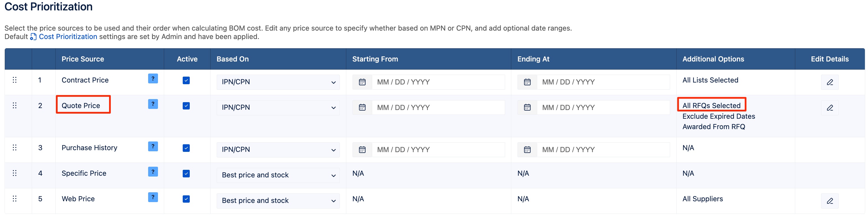
Task: Click Starting From date field for Quote Price
Action: [438, 108]
